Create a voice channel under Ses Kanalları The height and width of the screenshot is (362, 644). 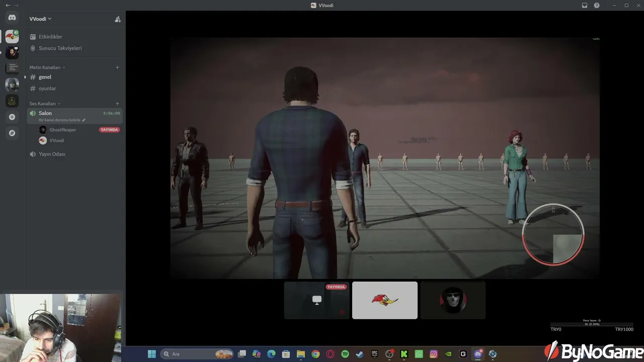tap(117, 104)
